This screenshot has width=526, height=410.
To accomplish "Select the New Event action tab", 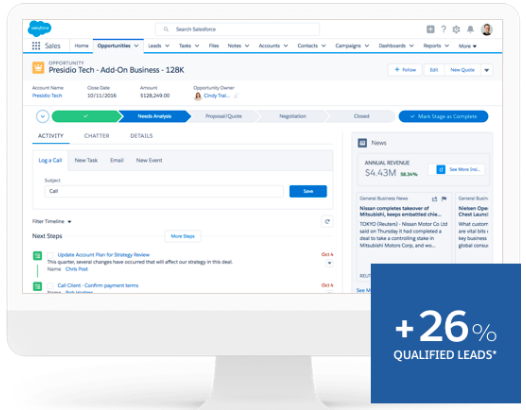I will pos(149,160).
